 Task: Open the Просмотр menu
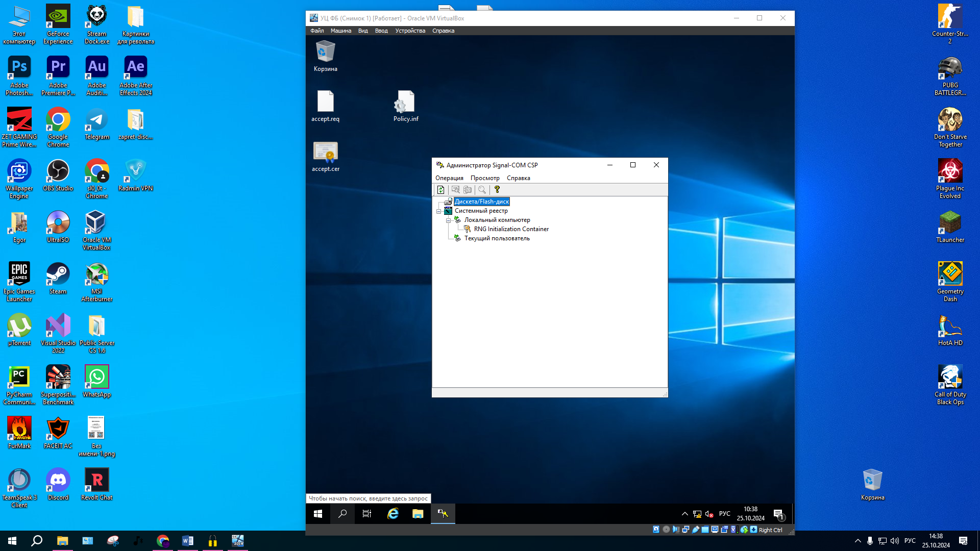pyautogui.click(x=485, y=178)
